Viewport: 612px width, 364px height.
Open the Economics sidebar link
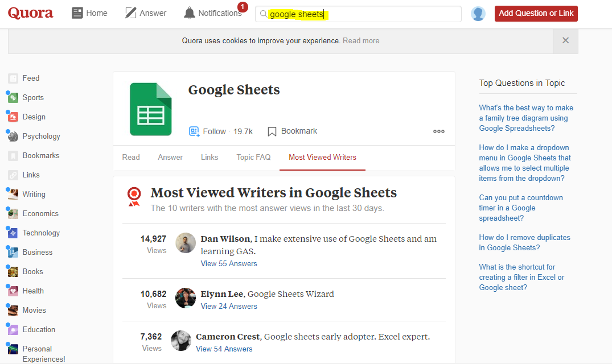[x=40, y=214]
